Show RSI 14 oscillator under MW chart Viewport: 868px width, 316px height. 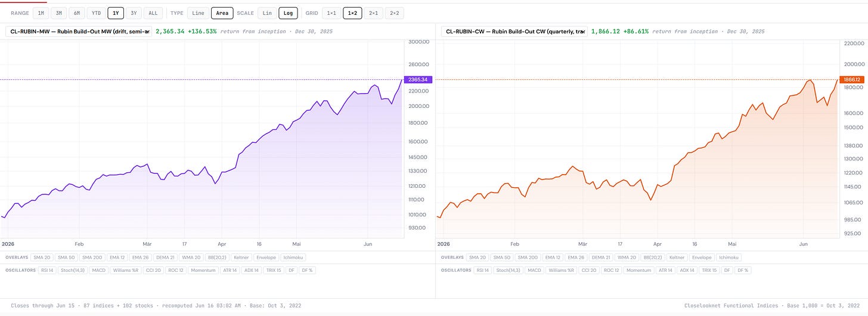[47, 270]
